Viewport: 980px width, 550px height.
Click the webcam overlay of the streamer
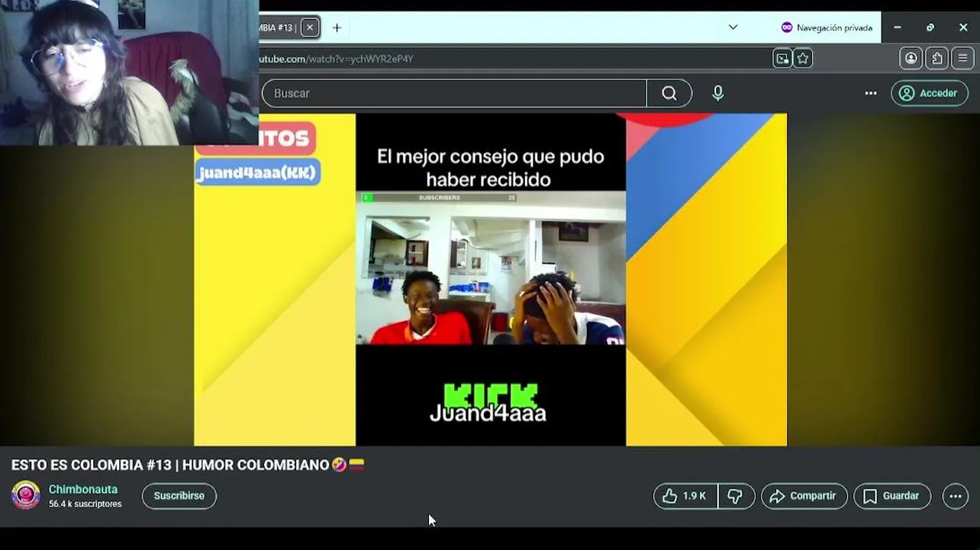[129, 73]
